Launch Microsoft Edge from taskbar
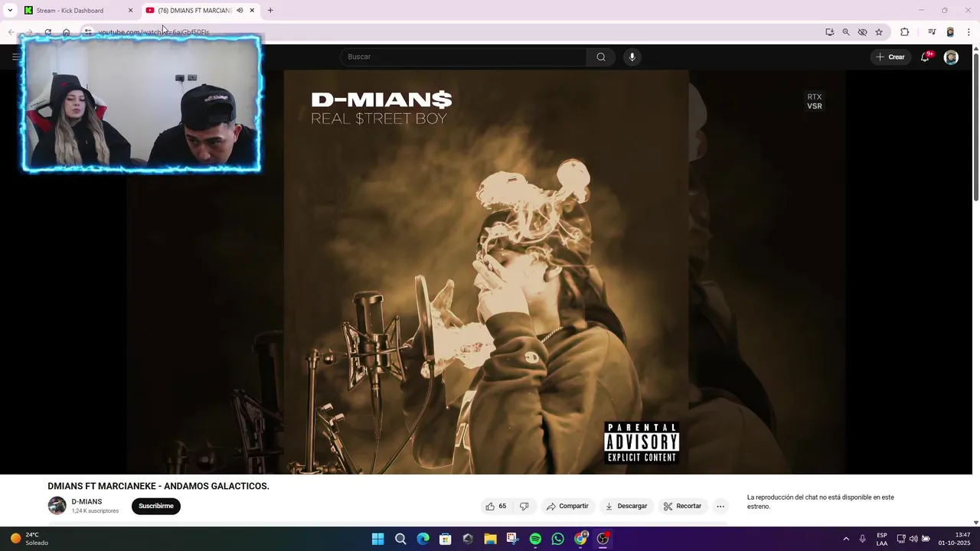The image size is (980, 551). tap(423, 539)
